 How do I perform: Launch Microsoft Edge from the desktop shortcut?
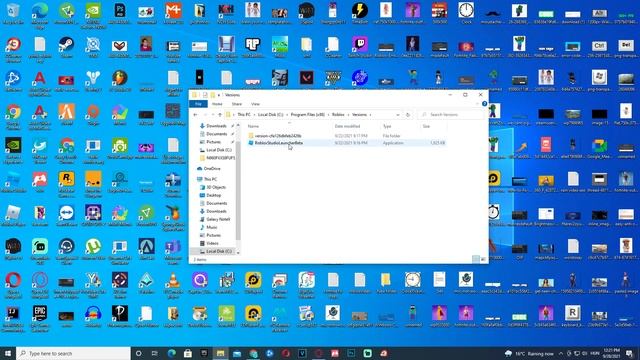click(x=40, y=15)
